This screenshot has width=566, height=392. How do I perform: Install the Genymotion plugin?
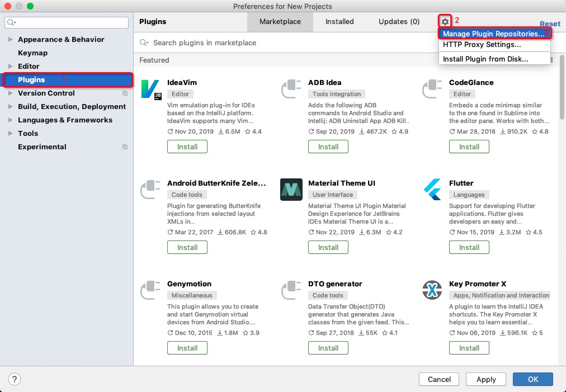[x=187, y=348]
